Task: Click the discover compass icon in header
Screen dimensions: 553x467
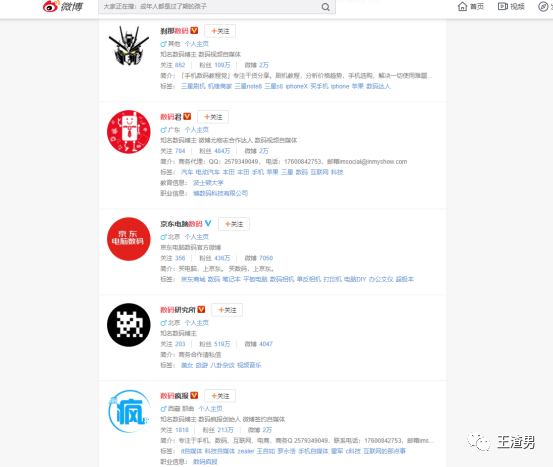Action: [x=543, y=6]
